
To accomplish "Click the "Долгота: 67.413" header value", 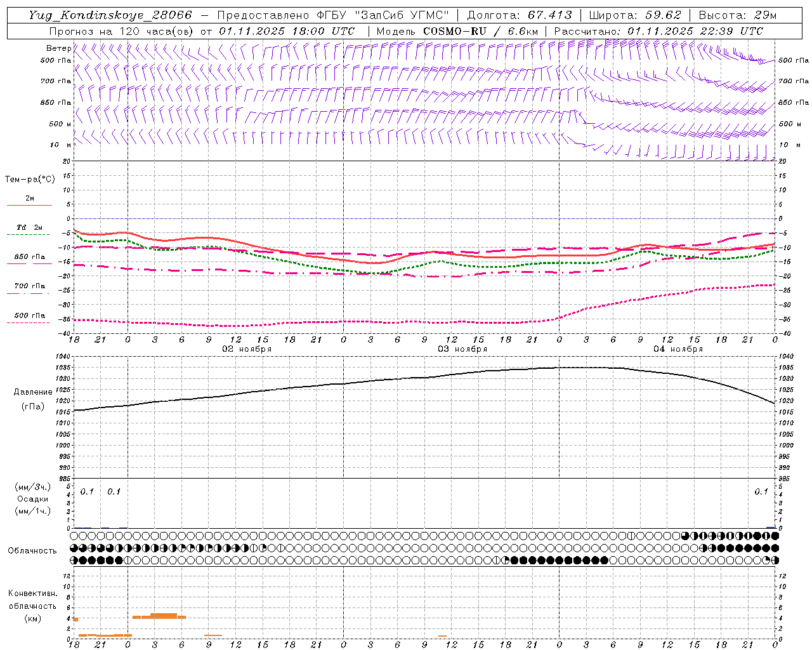I will point(520,15).
